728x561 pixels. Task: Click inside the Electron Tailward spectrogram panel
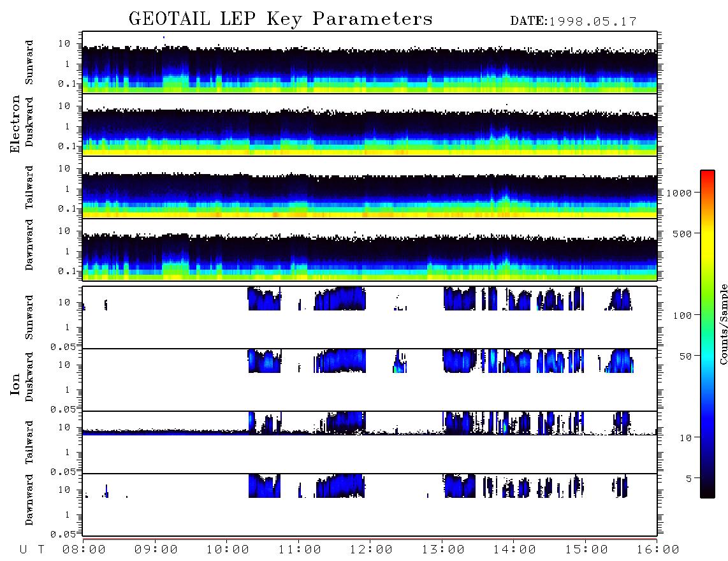click(370, 187)
